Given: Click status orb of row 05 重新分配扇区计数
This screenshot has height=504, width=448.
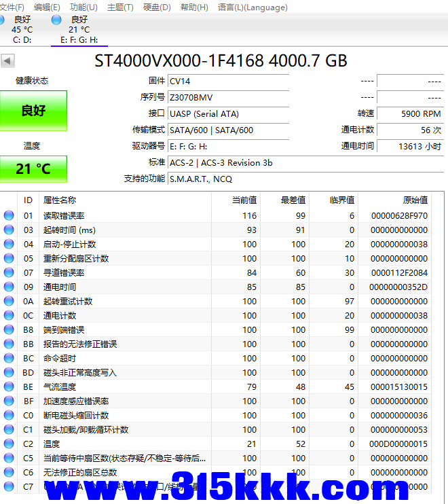Looking at the screenshot, I should 9,258.
